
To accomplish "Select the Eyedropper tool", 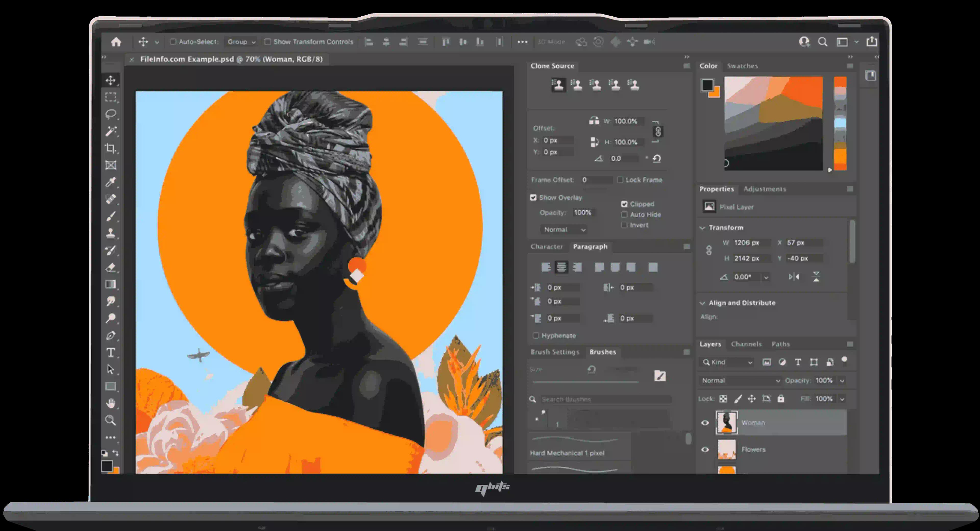I will coord(111,182).
